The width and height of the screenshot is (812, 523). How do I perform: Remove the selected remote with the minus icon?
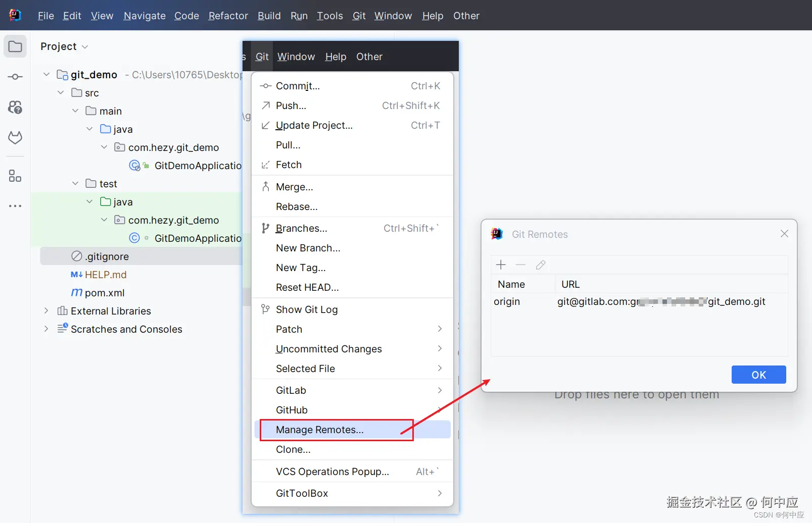coord(520,265)
